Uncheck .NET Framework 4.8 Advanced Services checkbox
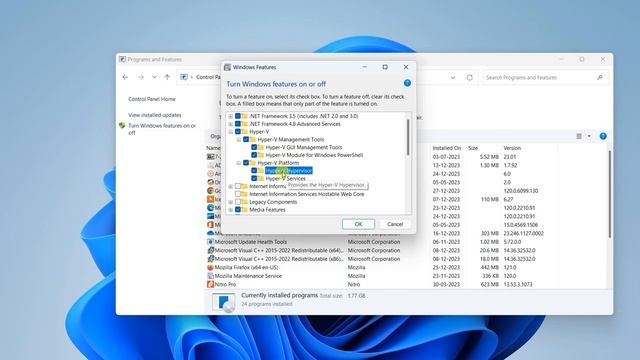 238,124
